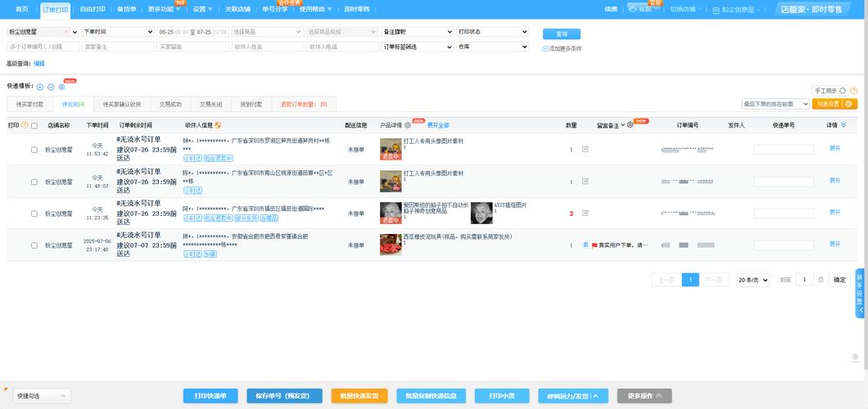
Task: Click the orange batch express ship button
Action: pyautogui.click(x=359, y=396)
